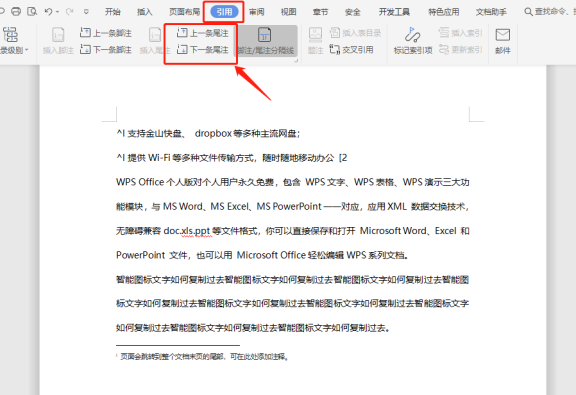This screenshot has height=395, width=576.
Task: Open Print Preview from quick access toolbar
Action: (x=32, y=11)
